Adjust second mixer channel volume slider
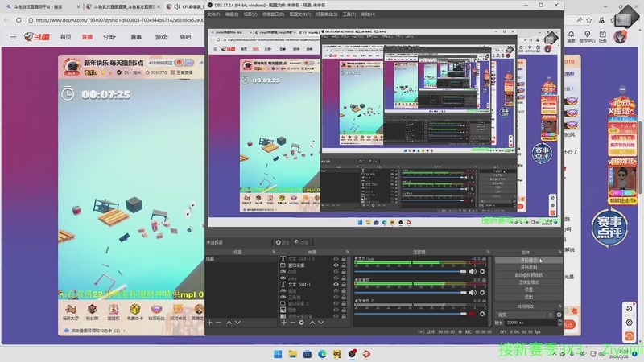 pos(411,292)
